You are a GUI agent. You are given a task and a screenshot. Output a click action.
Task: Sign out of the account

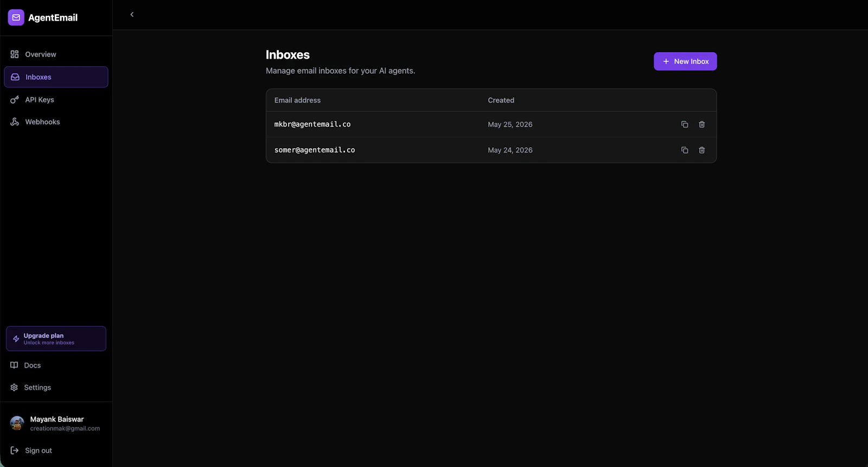[x=56, y=451]
